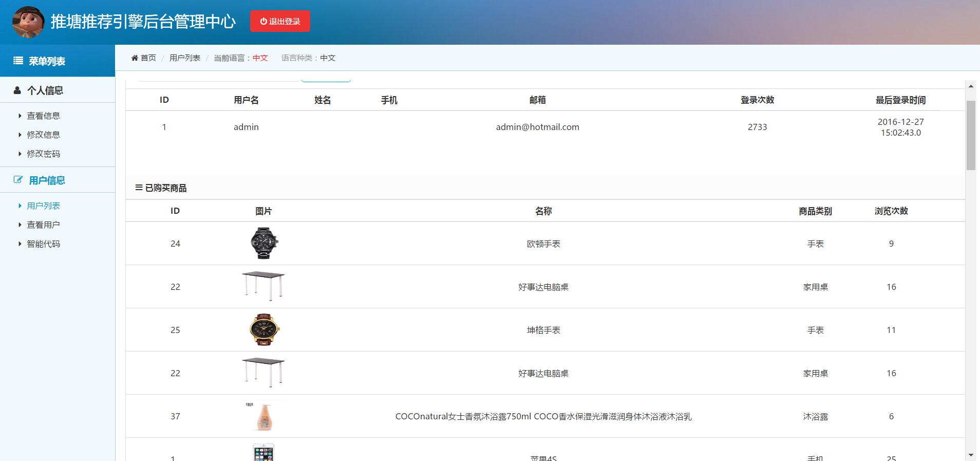Click the admin username cell

pyautogui.click(x=246, y=127)
